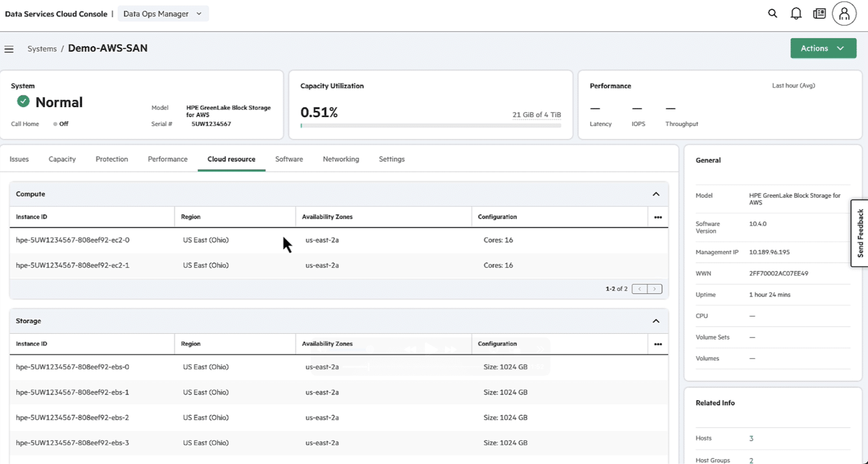
Task: Open the Hosts count link 3
Action: (x=751, y=439)
